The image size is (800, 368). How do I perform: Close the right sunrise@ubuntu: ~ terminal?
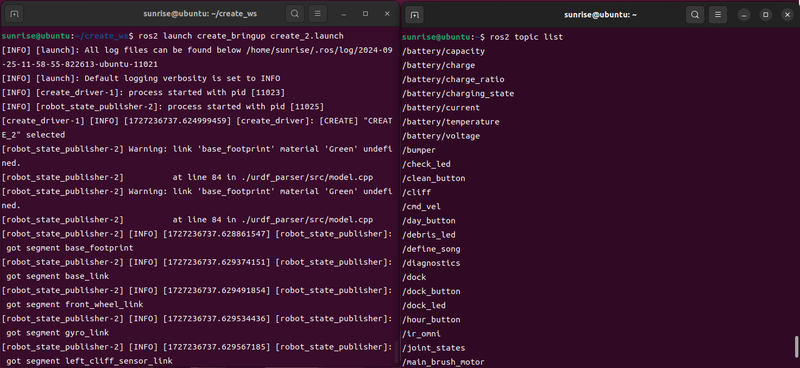[x=787, y=15]
